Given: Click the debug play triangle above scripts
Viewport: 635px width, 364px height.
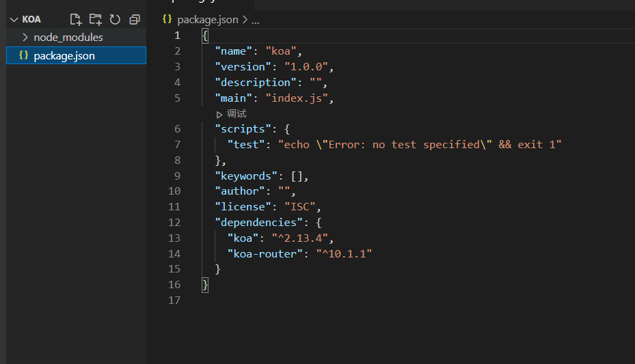Looking at the screenshot, I should click(x=219, y=115).
